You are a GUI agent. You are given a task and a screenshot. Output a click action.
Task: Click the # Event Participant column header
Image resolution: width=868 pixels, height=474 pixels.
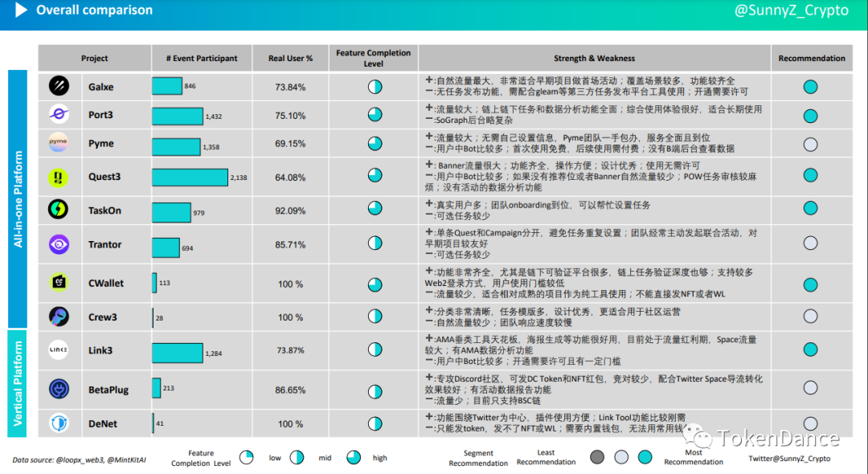point(202,58)
